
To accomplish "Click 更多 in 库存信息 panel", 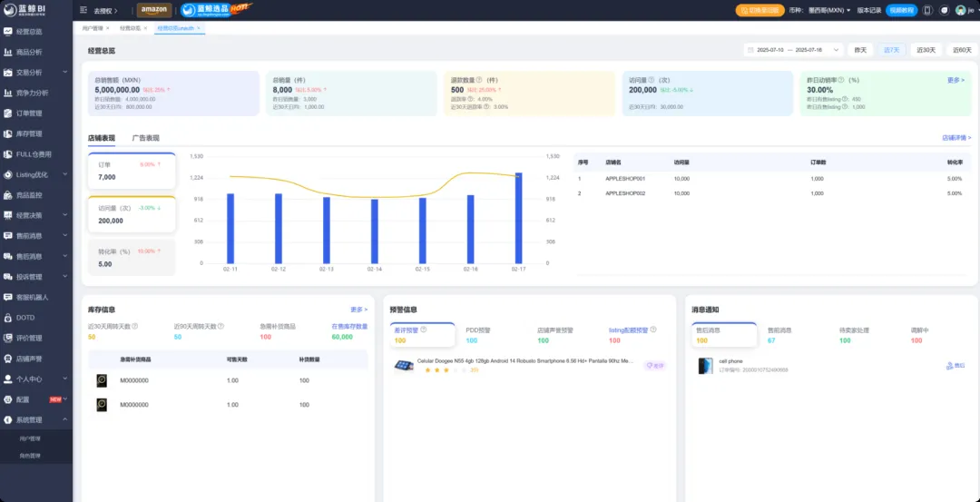I will tap(358, 310).
